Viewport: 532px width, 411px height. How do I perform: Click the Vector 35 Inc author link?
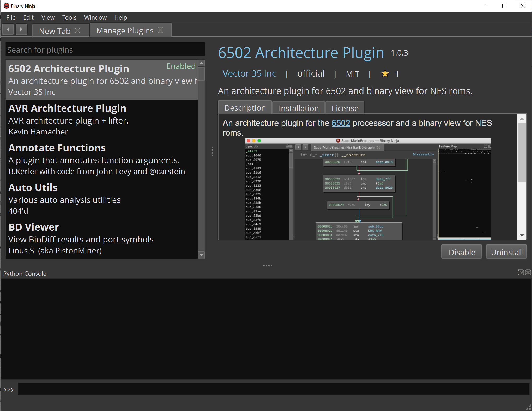coord(249,74)
